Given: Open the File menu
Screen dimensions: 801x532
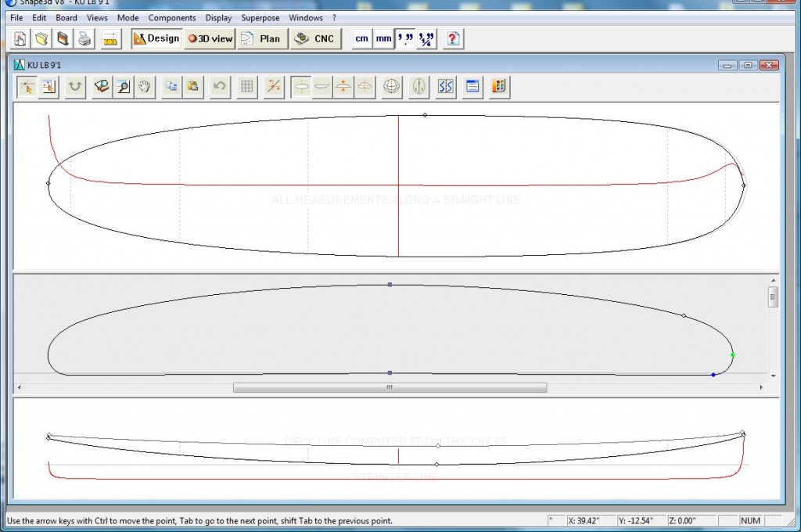Looking at the screenshot, I should click(x=16, y=17).
